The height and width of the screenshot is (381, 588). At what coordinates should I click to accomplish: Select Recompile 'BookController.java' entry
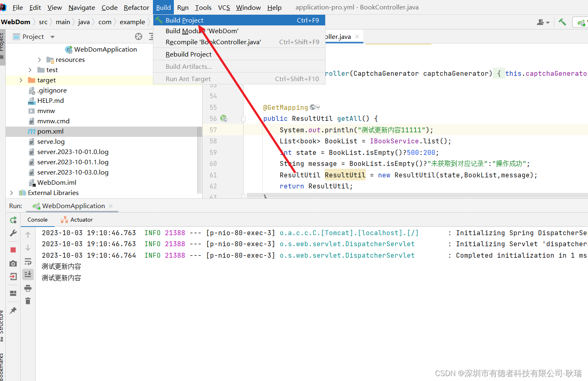point(239,42)
